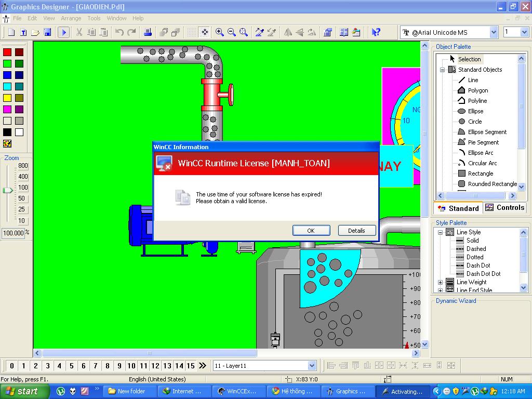This screenshot has width=532, height=399.
Task: Click the Paste icon in the toolbar
Action: point(103,33)
